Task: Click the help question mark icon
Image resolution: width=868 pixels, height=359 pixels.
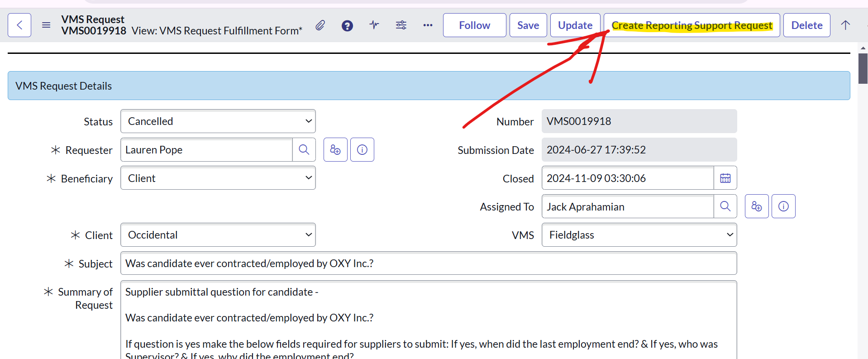Action: click(347, 25)
